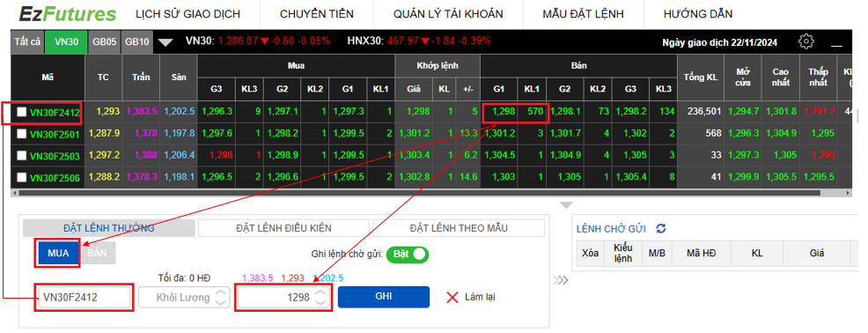Click the blue GHI button
The width and height of the screenshot is (868, 333).
384,296
